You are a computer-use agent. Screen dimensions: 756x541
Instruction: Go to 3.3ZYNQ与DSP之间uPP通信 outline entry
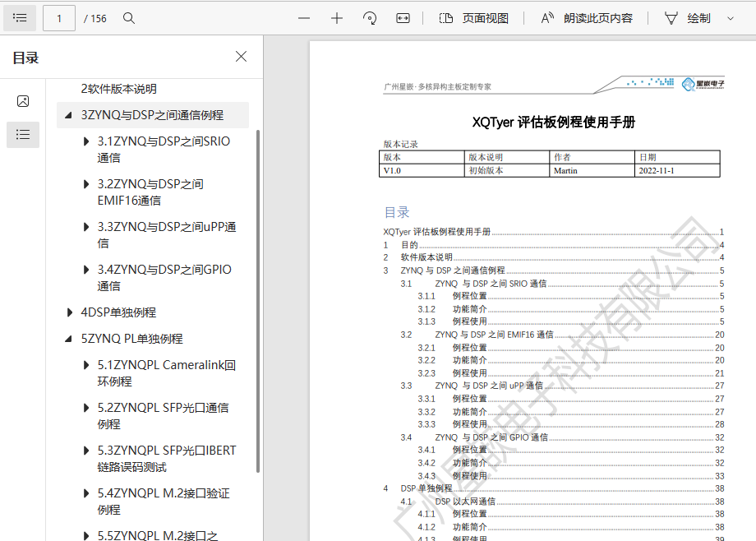(167, 235)
